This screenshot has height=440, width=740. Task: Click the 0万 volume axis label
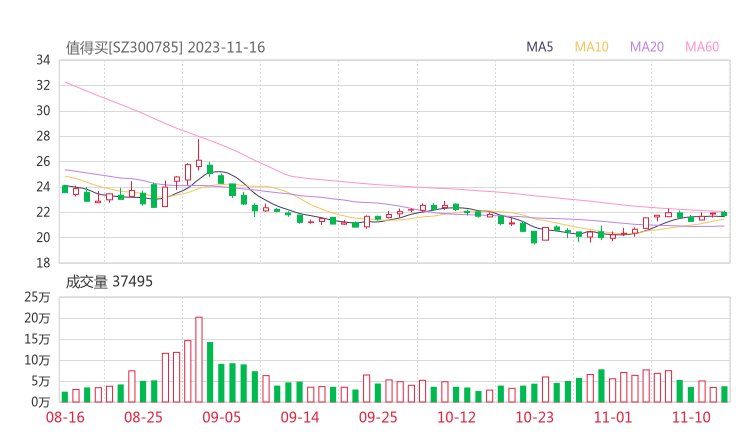point(41,402)
